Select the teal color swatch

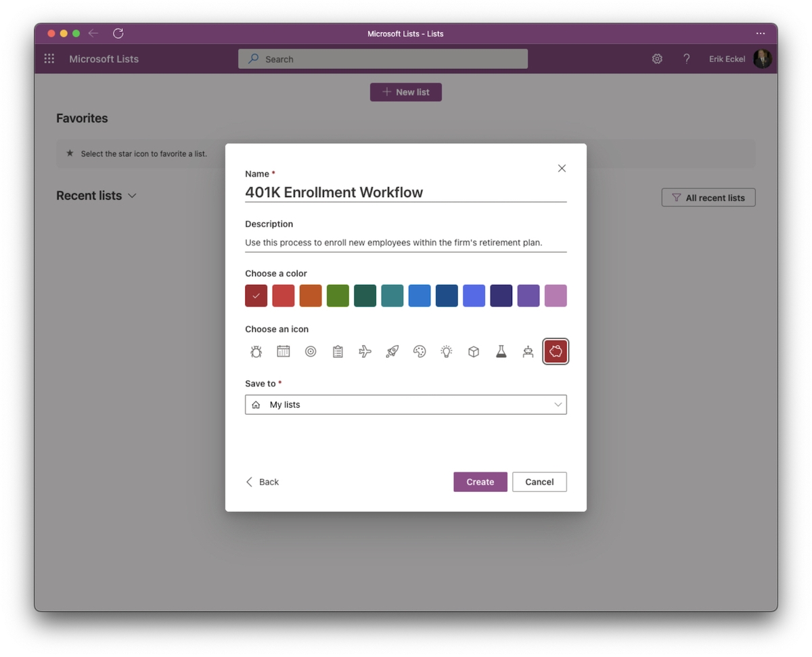(392, 296)
